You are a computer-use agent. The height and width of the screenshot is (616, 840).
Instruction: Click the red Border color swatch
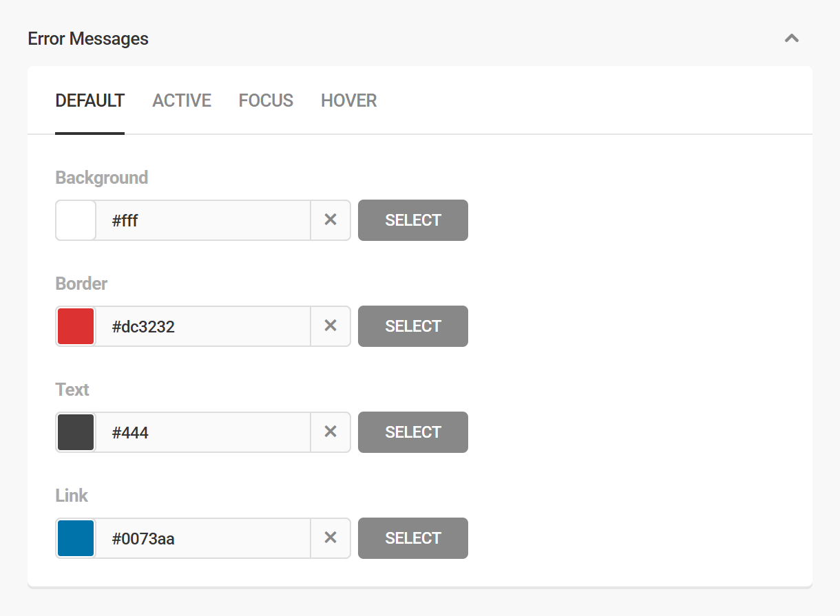tap(76, 326)
